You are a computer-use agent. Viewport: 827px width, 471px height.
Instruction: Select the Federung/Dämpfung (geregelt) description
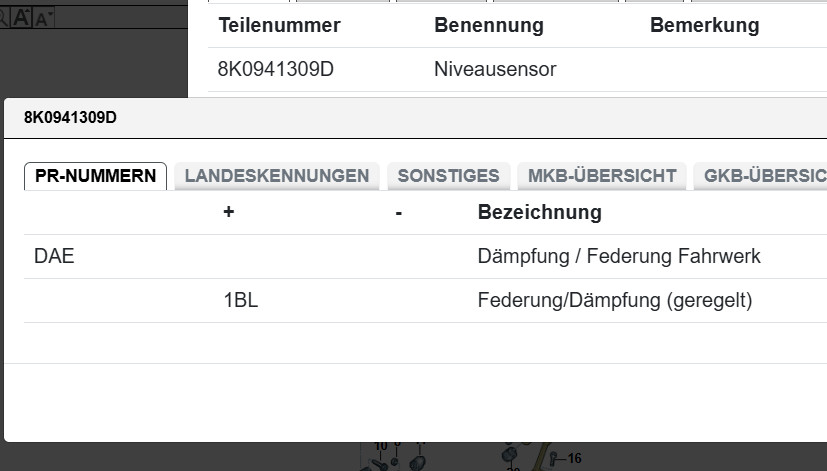click(x=615, y=301)
